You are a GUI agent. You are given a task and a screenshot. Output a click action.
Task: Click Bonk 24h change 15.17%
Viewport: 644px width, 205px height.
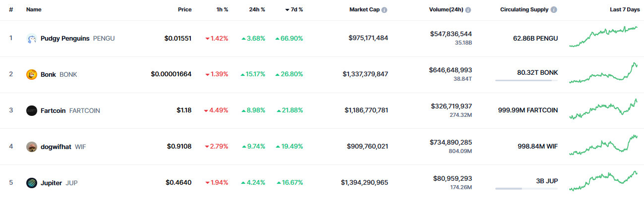253,74
